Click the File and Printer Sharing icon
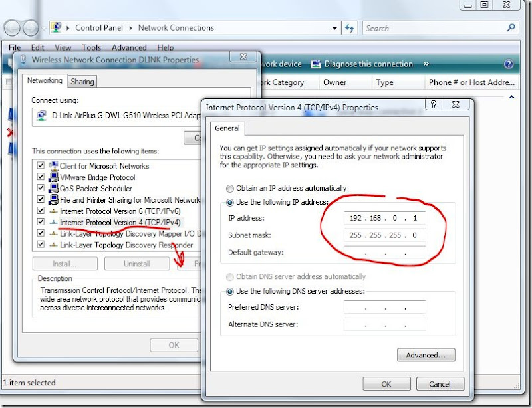This screenshot has height=408, width=532. [53, 199]
